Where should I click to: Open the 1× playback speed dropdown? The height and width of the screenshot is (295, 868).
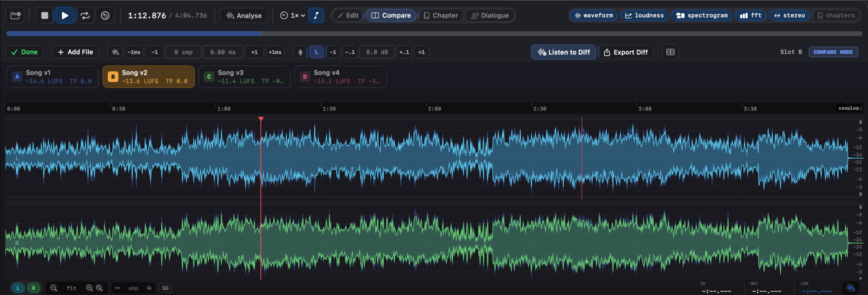[x=292, y=15]
